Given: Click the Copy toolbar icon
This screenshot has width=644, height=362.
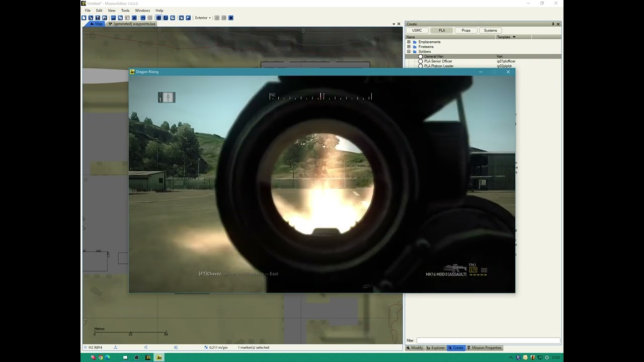Looking at the screenshot, I should click(x=120, y=18).
